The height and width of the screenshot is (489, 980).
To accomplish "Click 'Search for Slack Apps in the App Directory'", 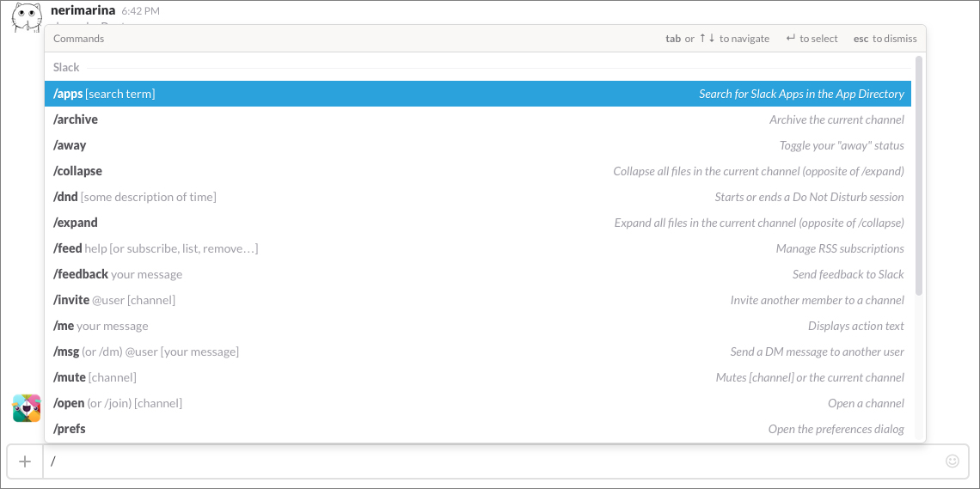I will coord(801,94).
